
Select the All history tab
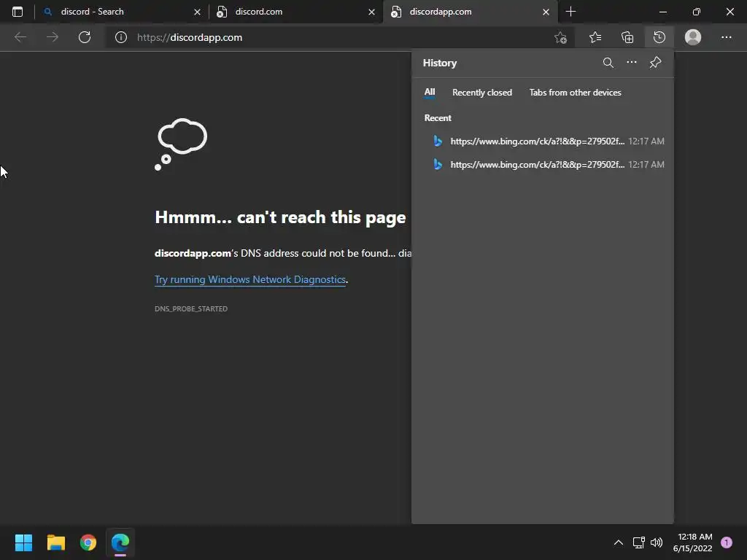(x=430, y=93)
